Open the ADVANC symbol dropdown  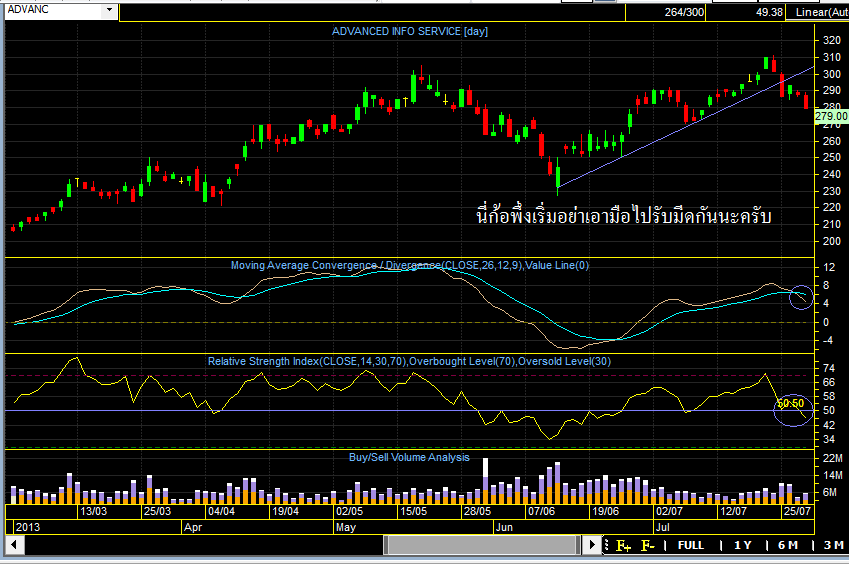pos(109,10)
